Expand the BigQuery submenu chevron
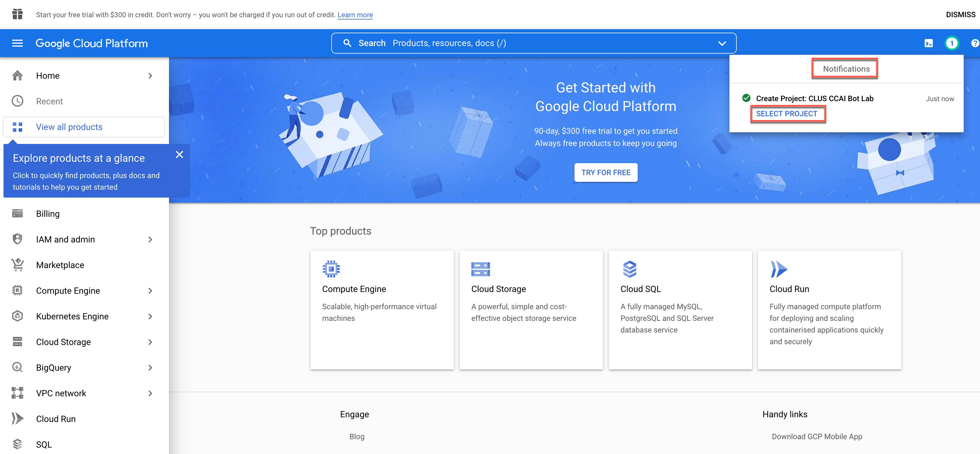The width and height of the screenshot is (980, 454). pos(150,368)
